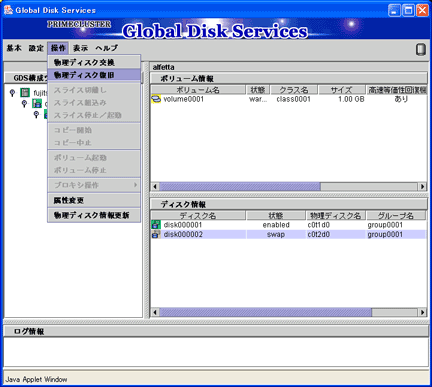Collapse the second-level class tree handle
The width and height of the screenshot is (432, 387).
[24, 104]
